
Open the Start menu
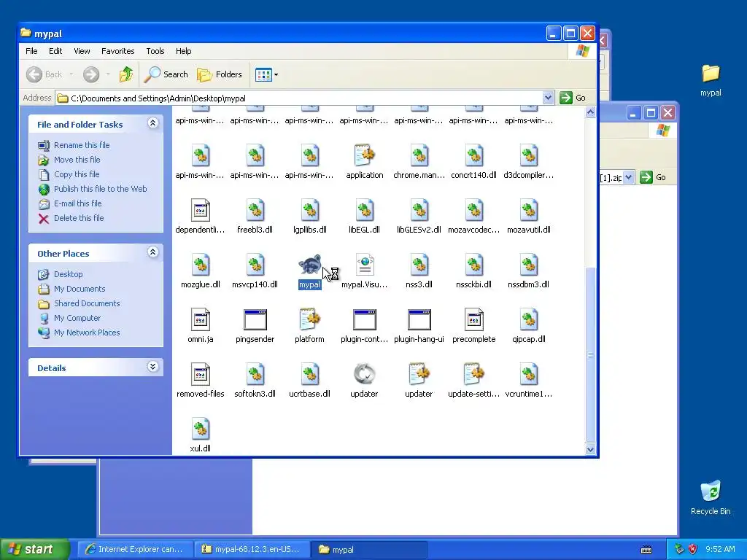(x=35, y=549)
